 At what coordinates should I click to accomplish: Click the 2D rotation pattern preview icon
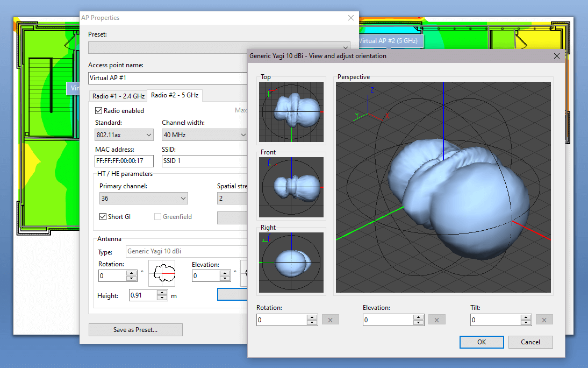[162, 273]
